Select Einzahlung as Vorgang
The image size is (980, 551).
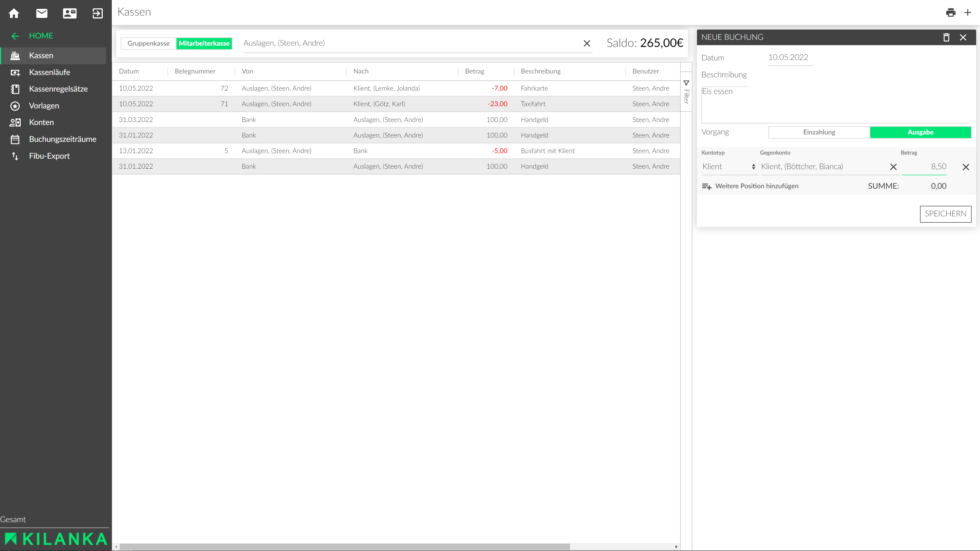pos(819,132)
